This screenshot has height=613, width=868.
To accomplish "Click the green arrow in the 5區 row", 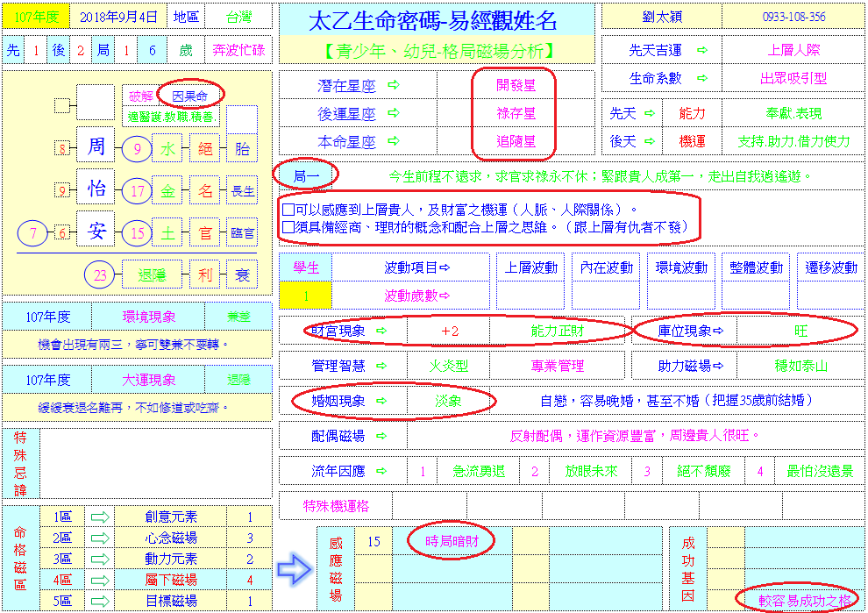I will [x=102, y=601].
